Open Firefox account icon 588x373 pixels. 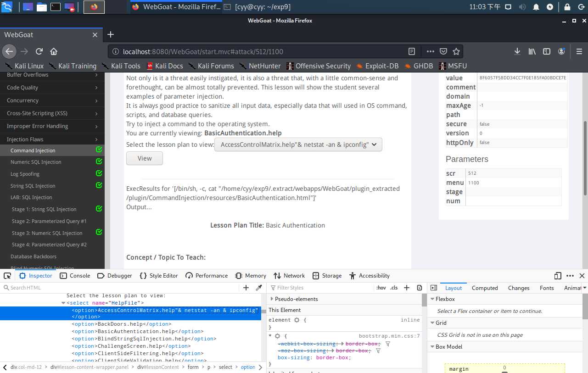pos(561,51)
